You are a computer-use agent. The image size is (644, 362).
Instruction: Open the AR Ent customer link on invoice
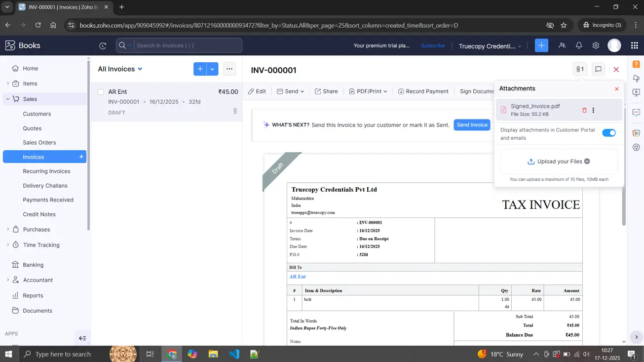(298, 277)
